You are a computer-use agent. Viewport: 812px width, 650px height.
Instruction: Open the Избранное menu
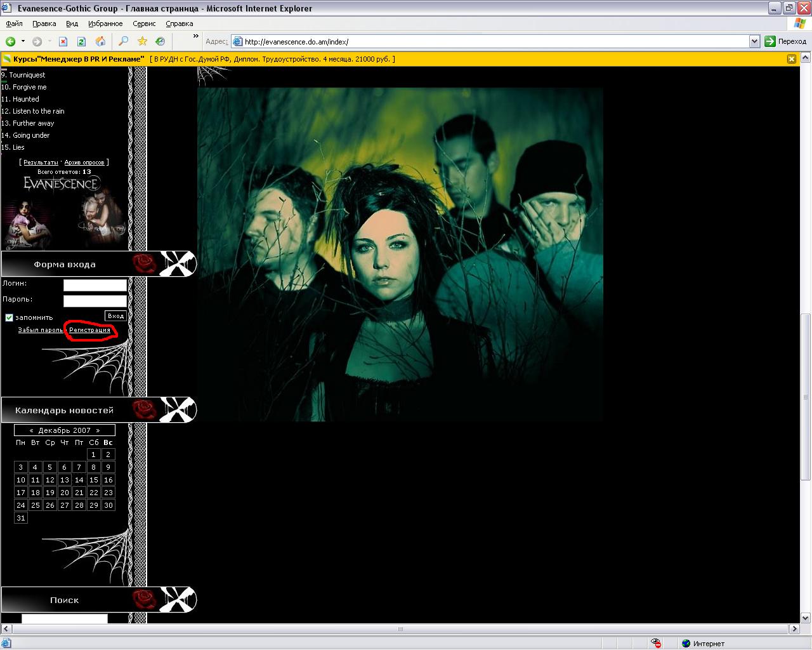tap(105, 23)
